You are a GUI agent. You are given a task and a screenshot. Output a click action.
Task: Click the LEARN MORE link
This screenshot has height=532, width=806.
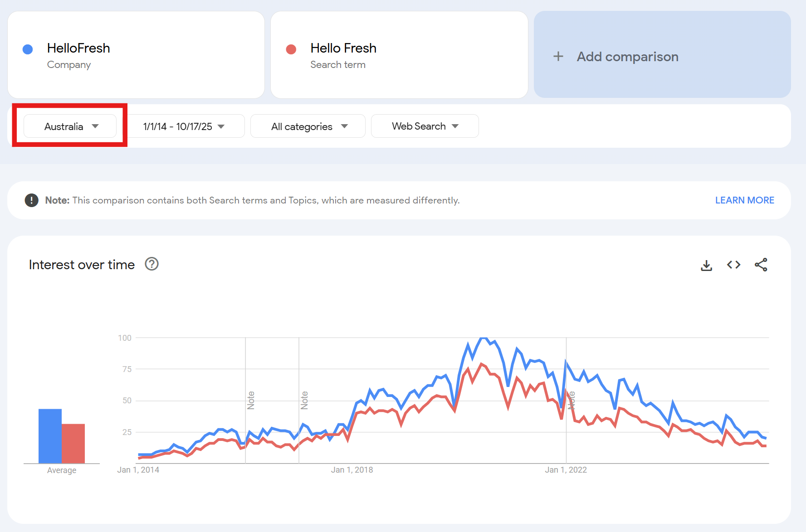[744, 200]
